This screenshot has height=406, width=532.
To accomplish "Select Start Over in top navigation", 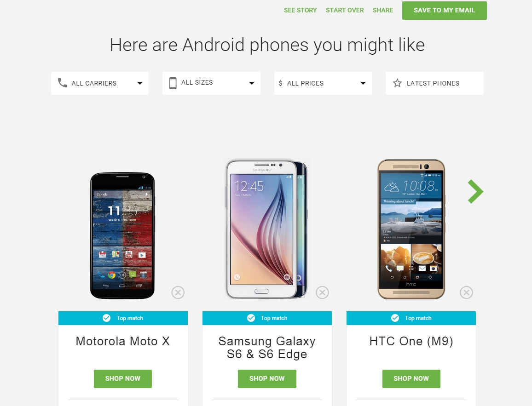I will [345, 10].
